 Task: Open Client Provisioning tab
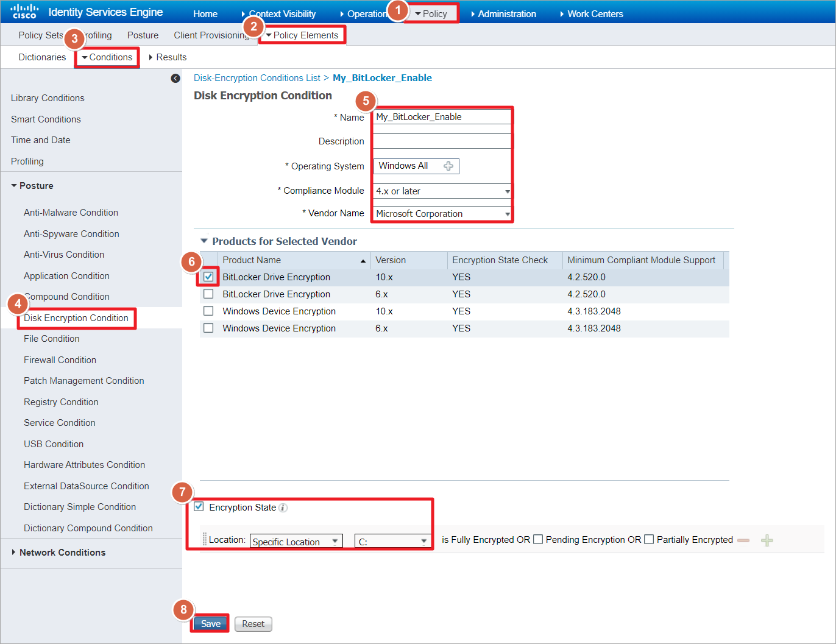[x=211, y=35]
